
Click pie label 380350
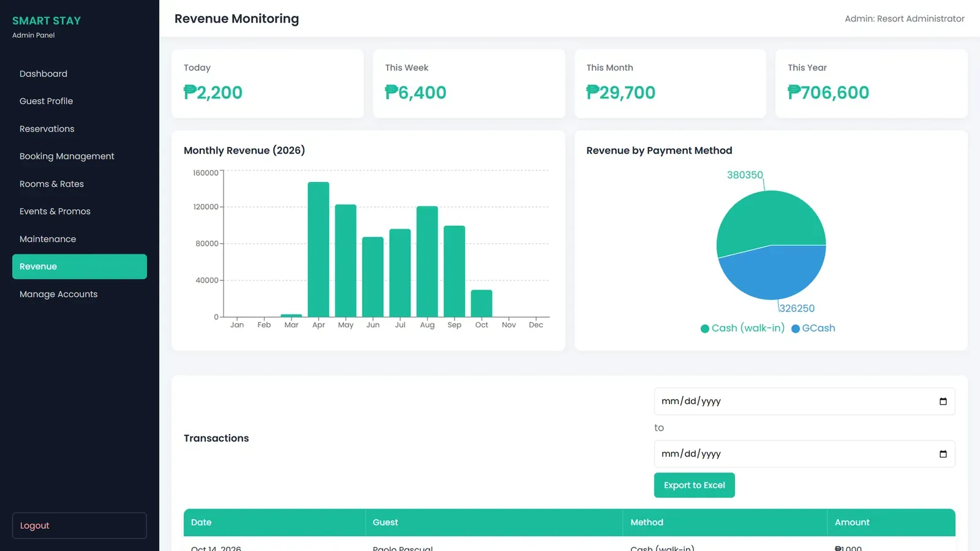pyautogui.click(x=745, y=175)
